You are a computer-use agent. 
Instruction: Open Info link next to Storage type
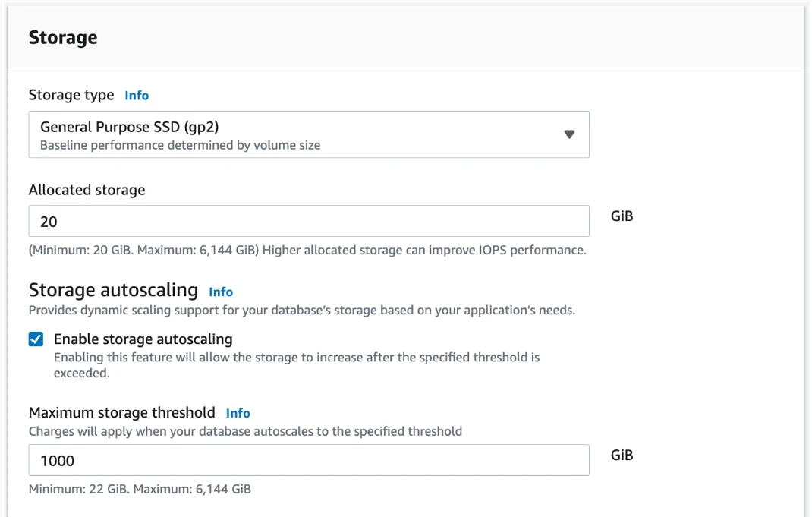pyautogui.click(x=137, y=96)
